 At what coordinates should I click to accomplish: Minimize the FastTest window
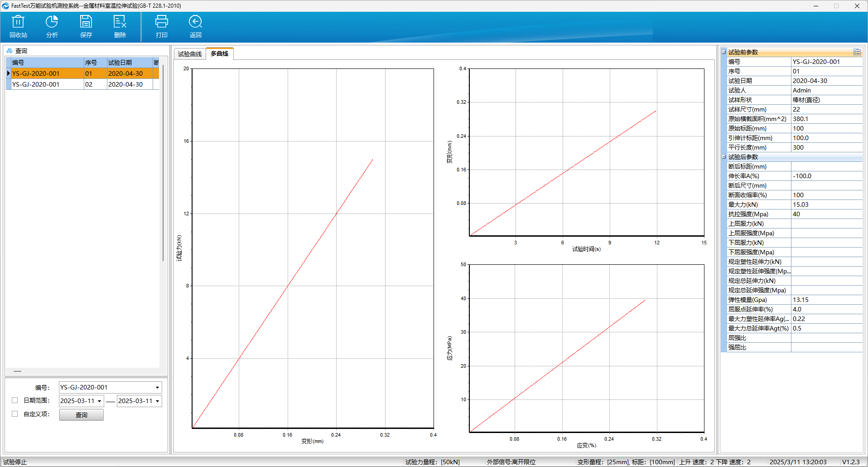pyautogui.click(x=815, y=6)
